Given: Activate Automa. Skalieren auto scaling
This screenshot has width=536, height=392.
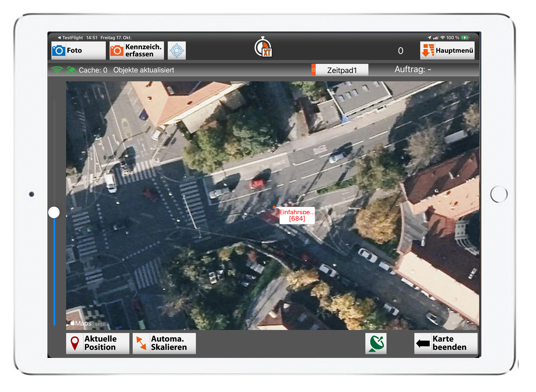Looking at the screenshot, I should coord(164,343).
